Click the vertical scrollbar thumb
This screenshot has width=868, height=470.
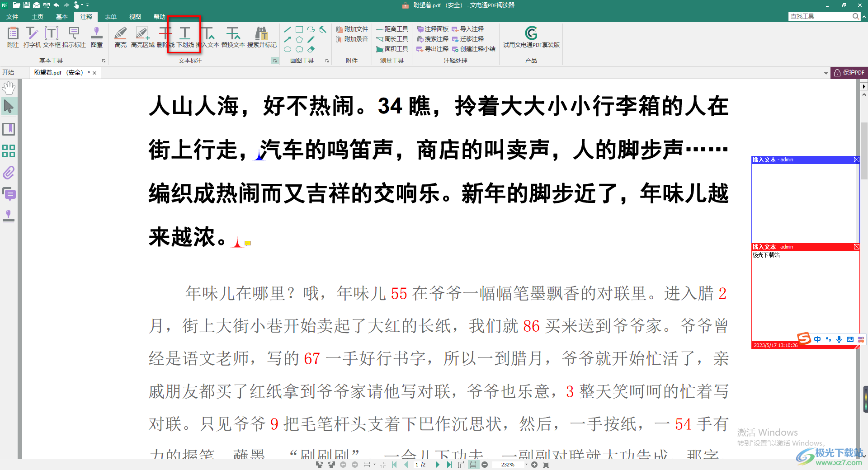pos(864,150)
